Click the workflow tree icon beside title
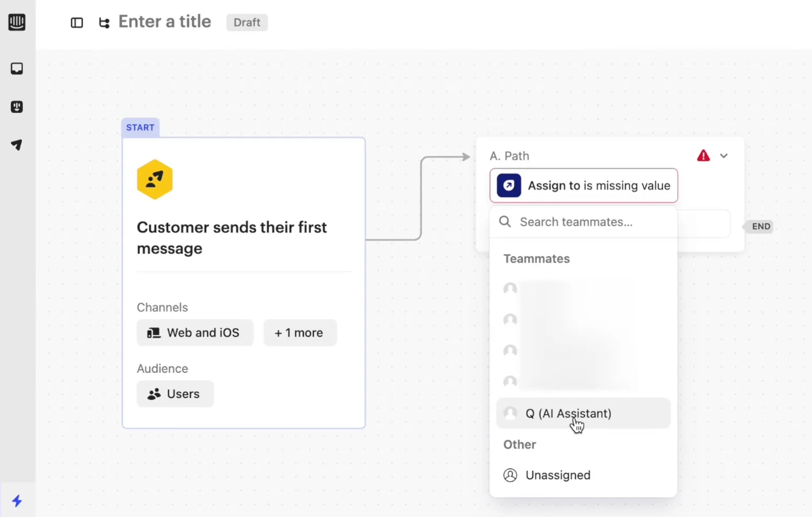Viewport: 812px width, 517px height. click(x=104, y=23)
